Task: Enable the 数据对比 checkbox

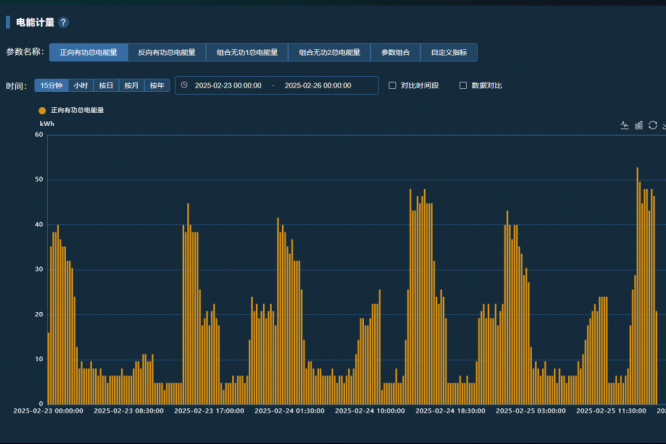Action: click(x=463, y=86)
